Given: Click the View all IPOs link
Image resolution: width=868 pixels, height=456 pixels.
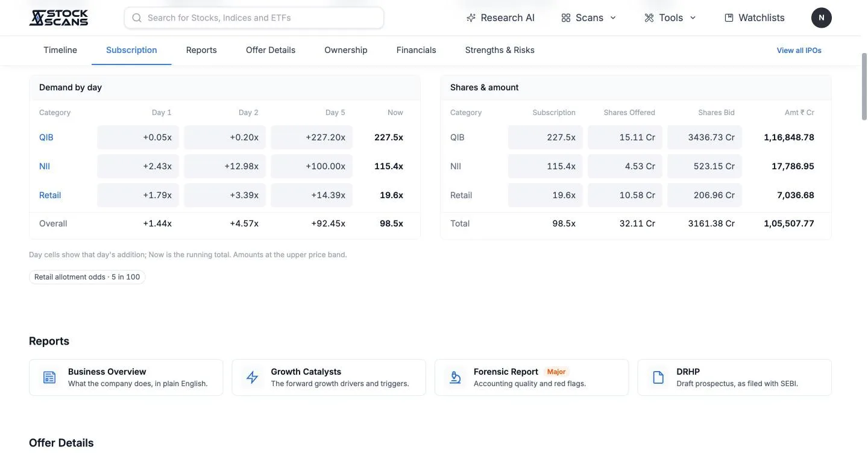Looking at the screenshot, I should click(x=799, y=51).
